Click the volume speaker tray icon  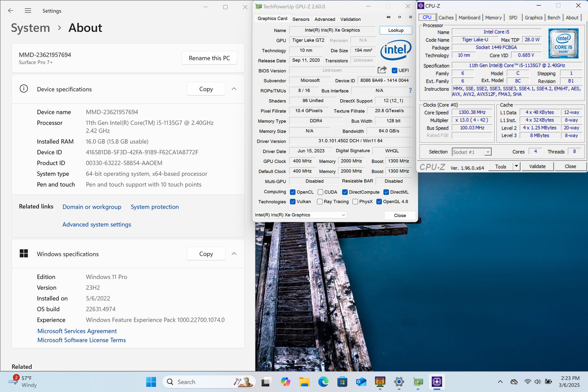(538, 382)
